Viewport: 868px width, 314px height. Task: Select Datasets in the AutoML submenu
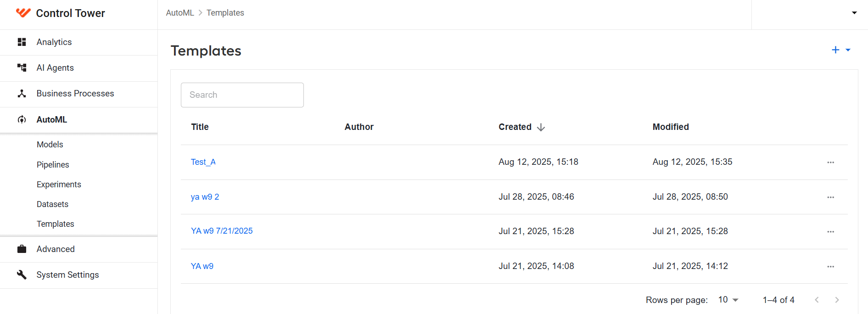(52, 204)
